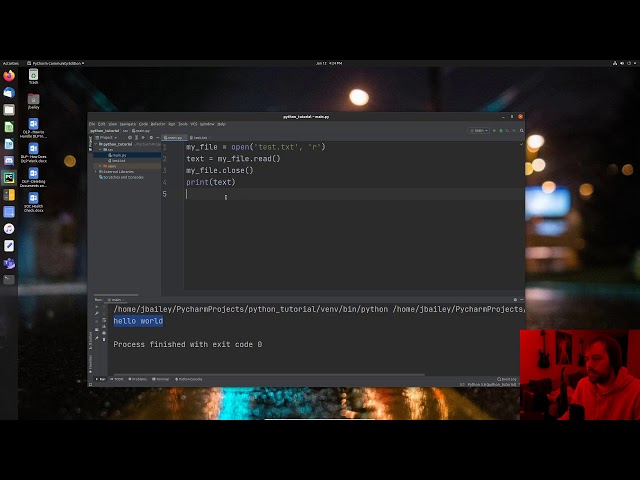Open the VCS menu
The width and height of the screenshot is (640, 480).
[x=193, y=124]
